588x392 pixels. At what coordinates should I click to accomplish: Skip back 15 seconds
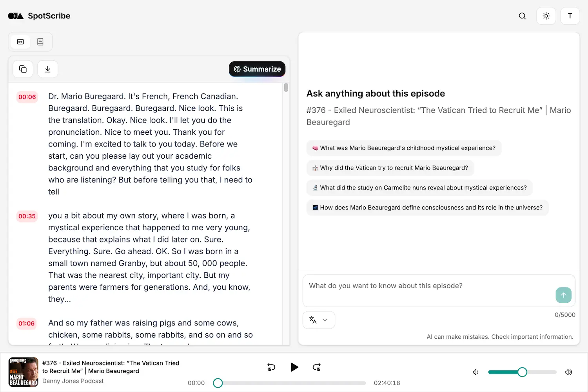coord(271,367)
